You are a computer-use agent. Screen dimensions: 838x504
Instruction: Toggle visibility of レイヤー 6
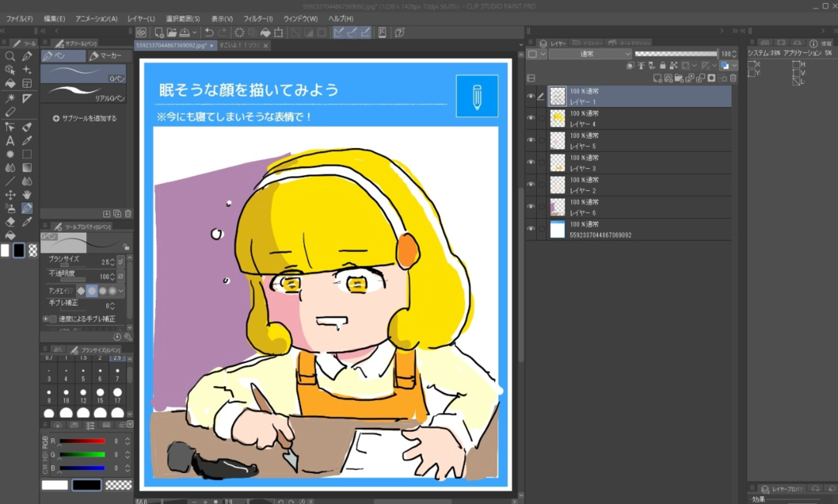pyautogui.click(x=531, y=207)
